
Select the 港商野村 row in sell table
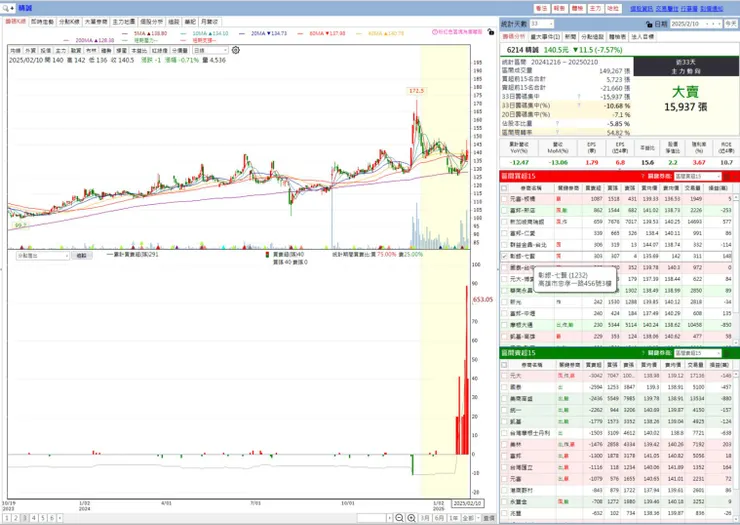[616, 491]
